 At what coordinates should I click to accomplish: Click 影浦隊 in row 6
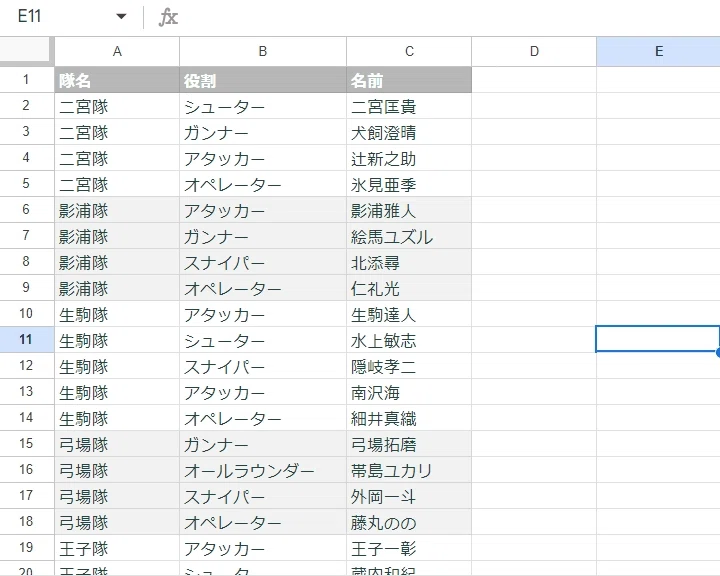coord(117,210)
